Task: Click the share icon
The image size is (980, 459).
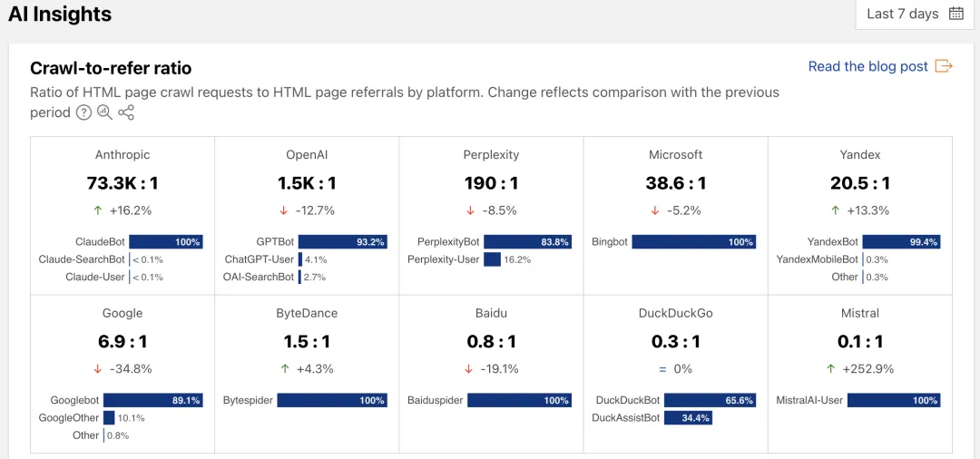Action: [126, 112]
